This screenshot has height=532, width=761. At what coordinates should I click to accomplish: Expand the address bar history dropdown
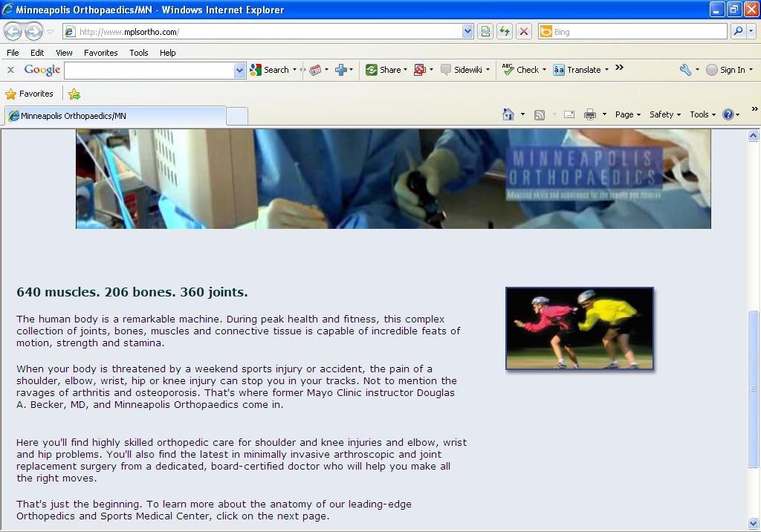click(467, 31)
